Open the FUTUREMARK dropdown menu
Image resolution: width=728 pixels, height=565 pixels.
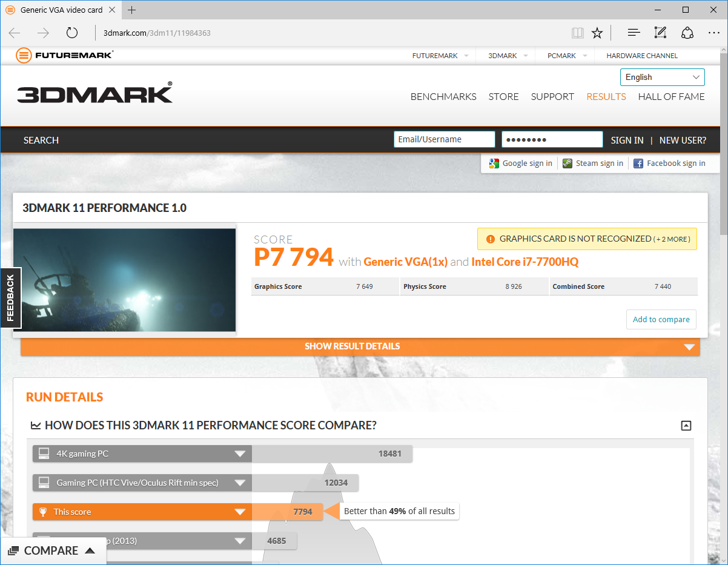tap(440, 56)
